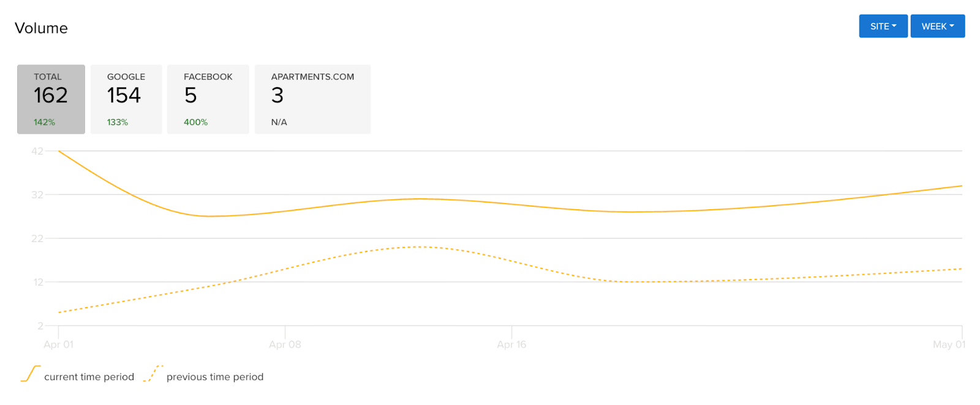The width and height of the screenshot is (980, 405).
Task: Click the Apr 16 axis label
Action: point(511,344)
